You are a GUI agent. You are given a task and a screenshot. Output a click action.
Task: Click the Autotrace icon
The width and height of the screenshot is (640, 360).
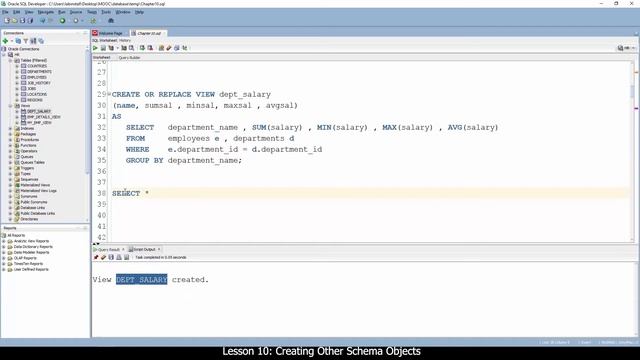tap(124, 48)
